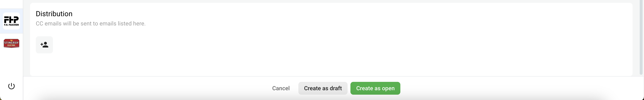644x100 pixels.
Task: Click the vertical scrollbar on the right
Action: [641, 37]
